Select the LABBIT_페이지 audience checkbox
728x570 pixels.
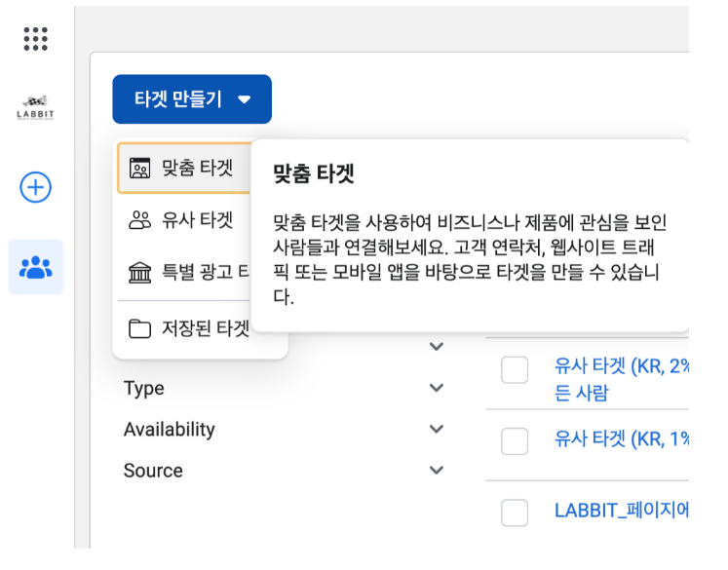tap(515, 512)
